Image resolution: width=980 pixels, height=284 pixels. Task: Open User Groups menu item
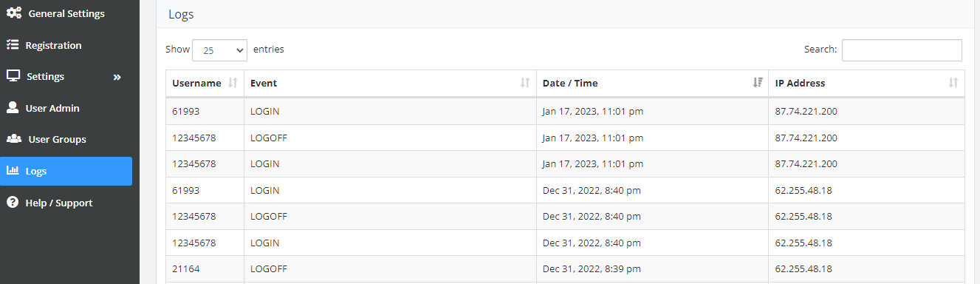point(66,139)
